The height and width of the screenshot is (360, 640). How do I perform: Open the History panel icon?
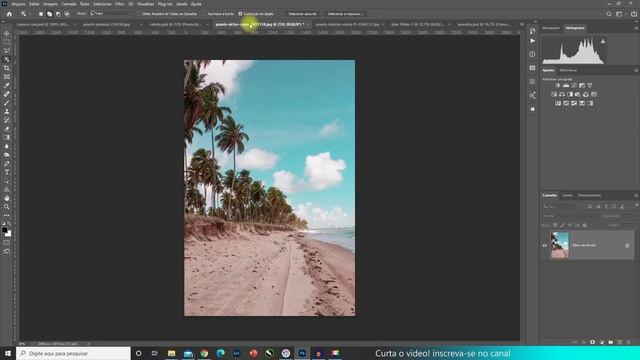(532, 31)
